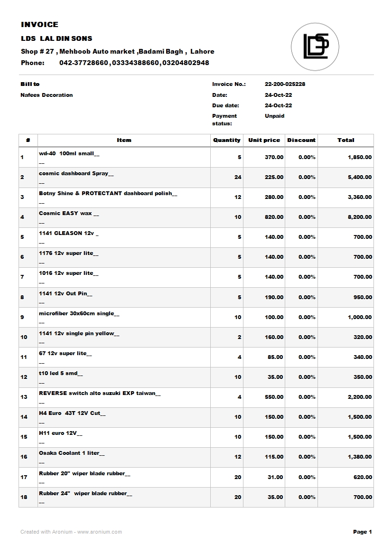
Task: Click the Item column header
Action: click(124, 140)
